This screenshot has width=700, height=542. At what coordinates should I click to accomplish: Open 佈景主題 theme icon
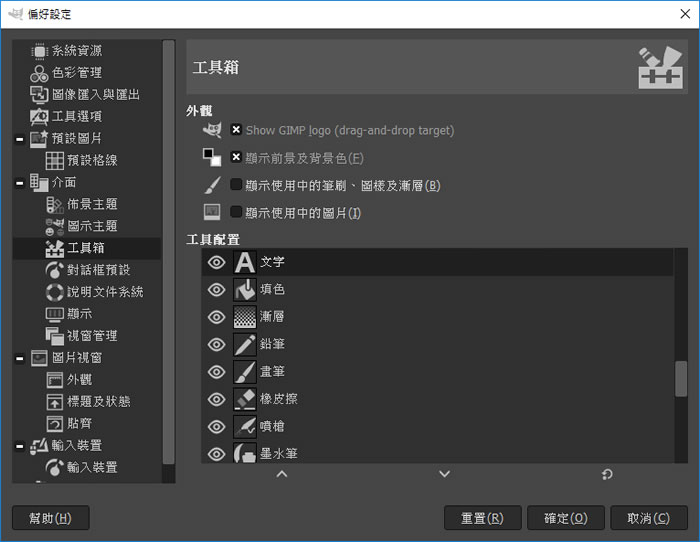pyautogui.click(x=55, y=204)
